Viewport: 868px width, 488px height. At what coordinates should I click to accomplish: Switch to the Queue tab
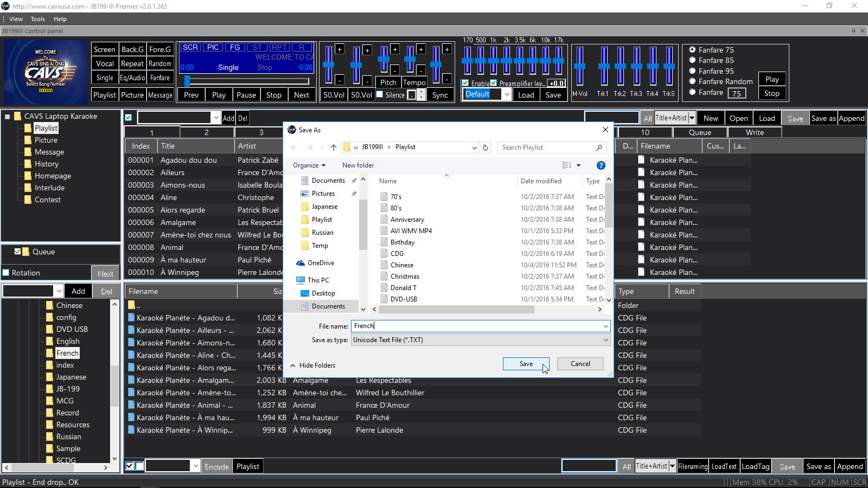pos(700,132)
